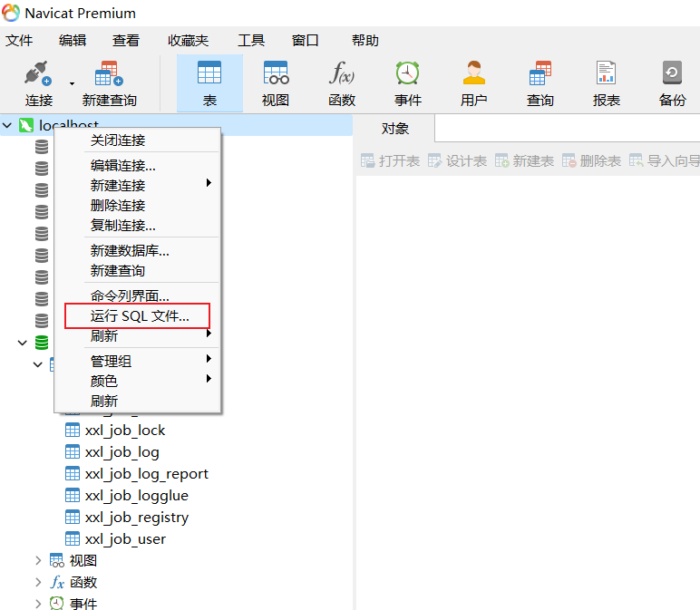Click the localhost MySQL connection icon

click(26, 125)
